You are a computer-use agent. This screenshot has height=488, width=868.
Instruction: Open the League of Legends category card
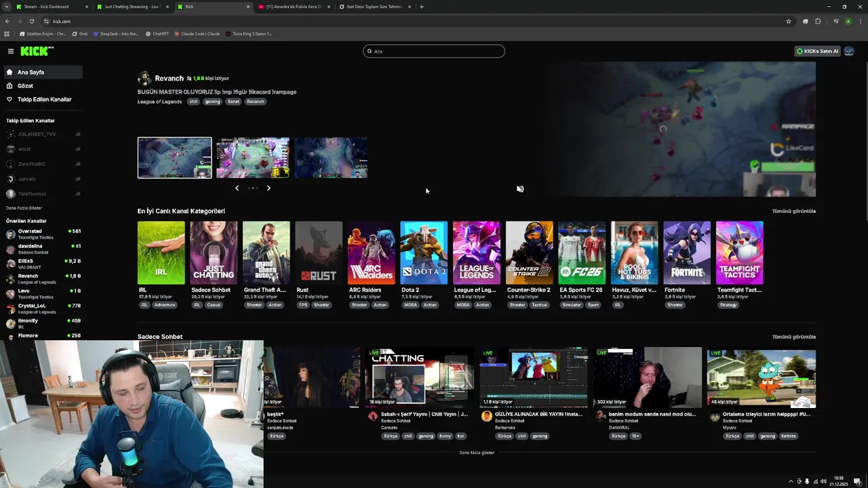tap(477, 253)
